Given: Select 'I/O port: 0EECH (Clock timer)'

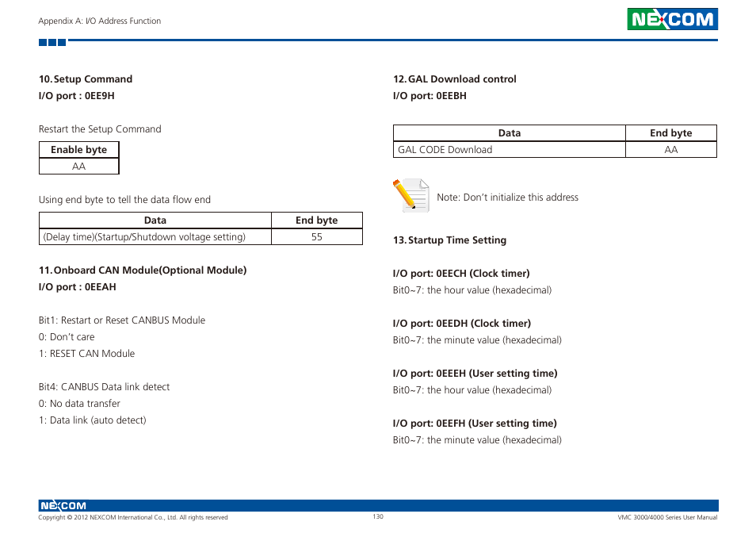Looking at the screenshot, I should (461, 274).
